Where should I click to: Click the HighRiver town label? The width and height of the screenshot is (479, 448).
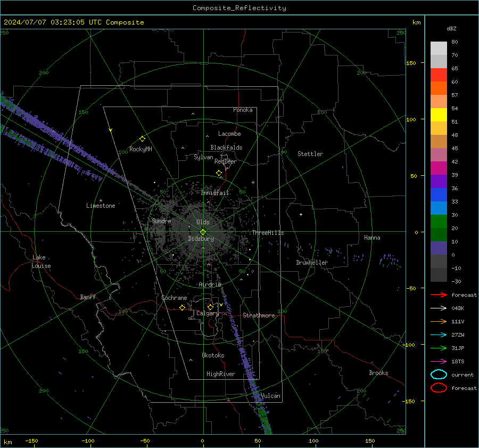(221, 374)
